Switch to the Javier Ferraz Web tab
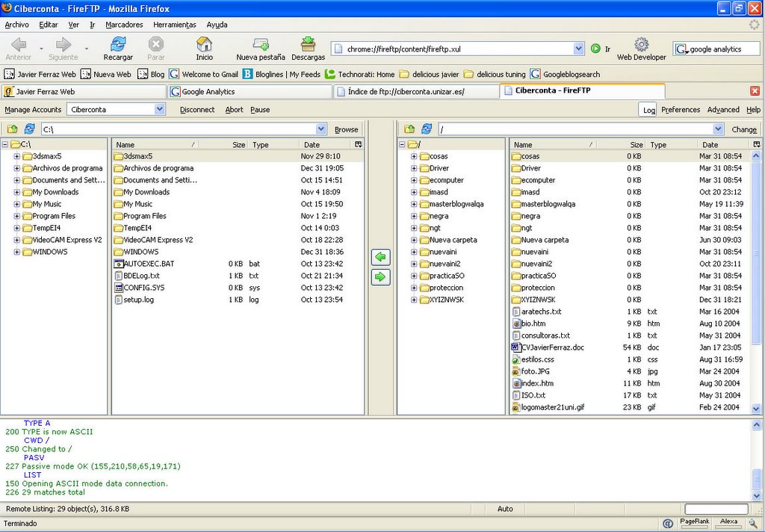The height and width of the screenshot is (532, 765). (84, 91)
